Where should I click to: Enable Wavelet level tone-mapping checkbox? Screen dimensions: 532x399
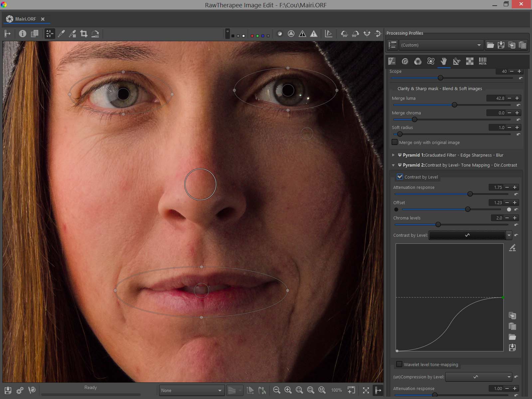[x=399, y=364]
